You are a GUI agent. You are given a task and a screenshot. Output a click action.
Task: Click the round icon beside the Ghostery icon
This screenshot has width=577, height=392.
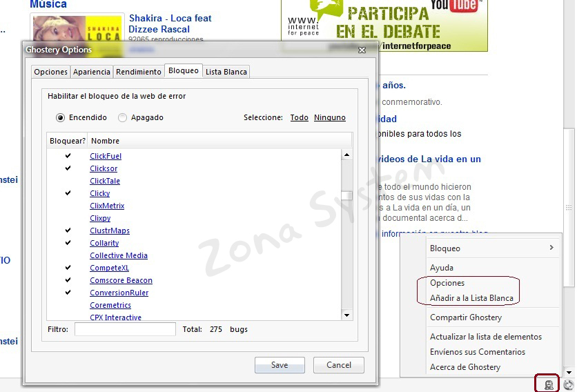coord(568,385)
